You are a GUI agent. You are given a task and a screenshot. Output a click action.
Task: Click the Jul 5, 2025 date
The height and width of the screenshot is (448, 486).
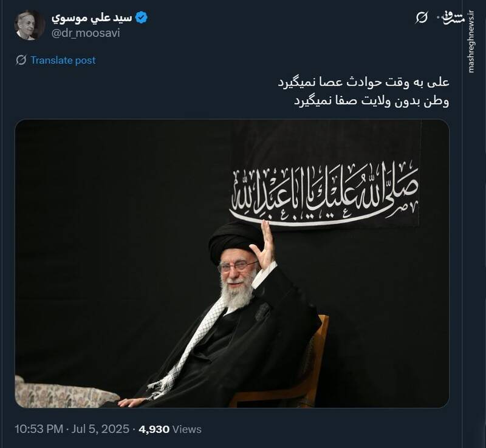point(100,429)
